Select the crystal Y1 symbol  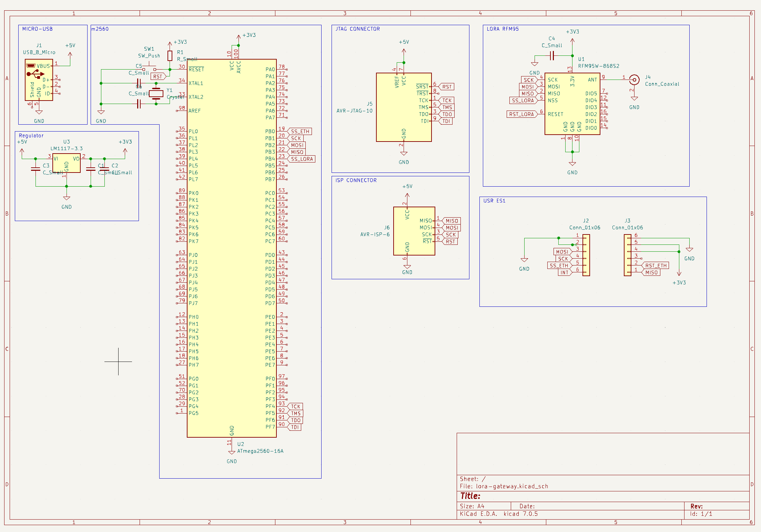[x=156, y=93]
